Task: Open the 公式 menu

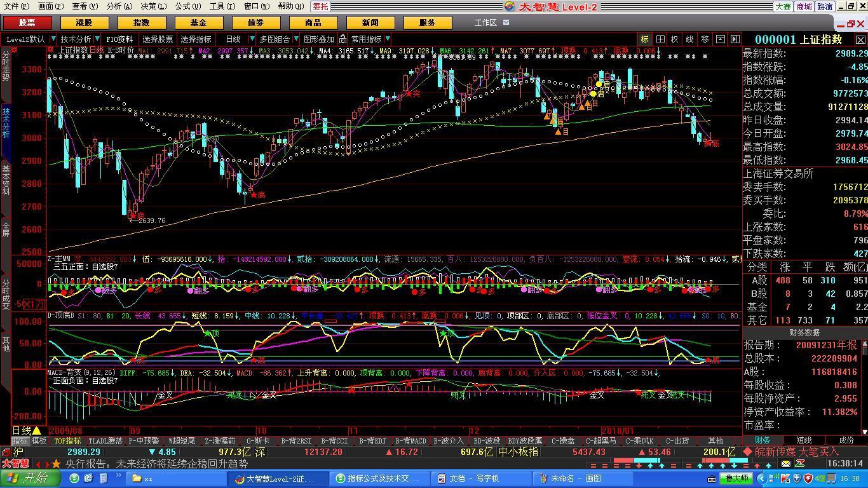Action: pos(187,6)
